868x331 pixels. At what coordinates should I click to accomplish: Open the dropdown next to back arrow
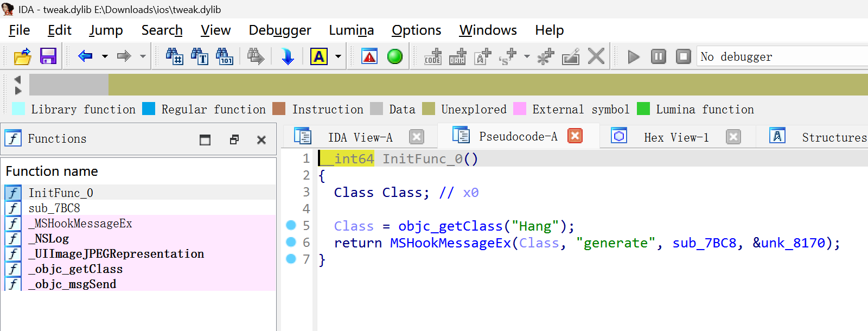[105, 56]
